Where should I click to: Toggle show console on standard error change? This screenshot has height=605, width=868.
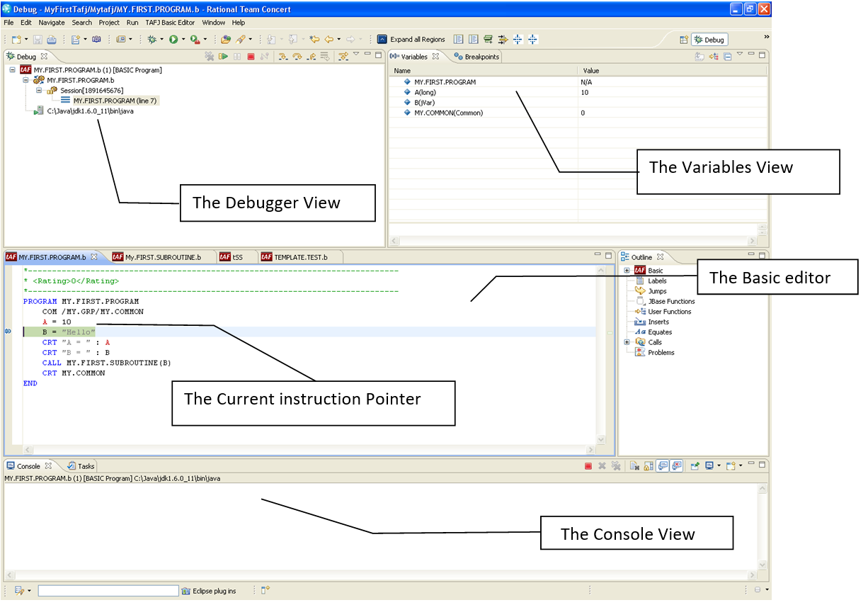click(x=677, y=466)
